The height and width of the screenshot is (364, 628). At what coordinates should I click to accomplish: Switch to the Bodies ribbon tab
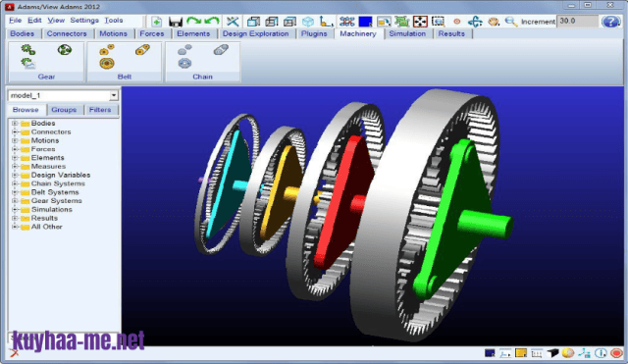(x=23, y=34)
